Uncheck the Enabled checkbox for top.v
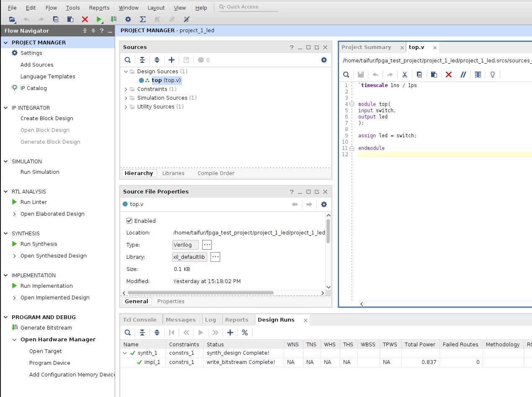Screen dimensions: 532x397 129,221
